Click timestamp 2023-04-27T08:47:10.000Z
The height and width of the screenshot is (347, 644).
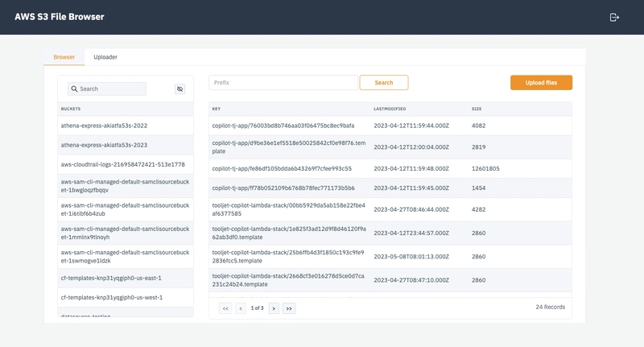[x=411, y=280]
